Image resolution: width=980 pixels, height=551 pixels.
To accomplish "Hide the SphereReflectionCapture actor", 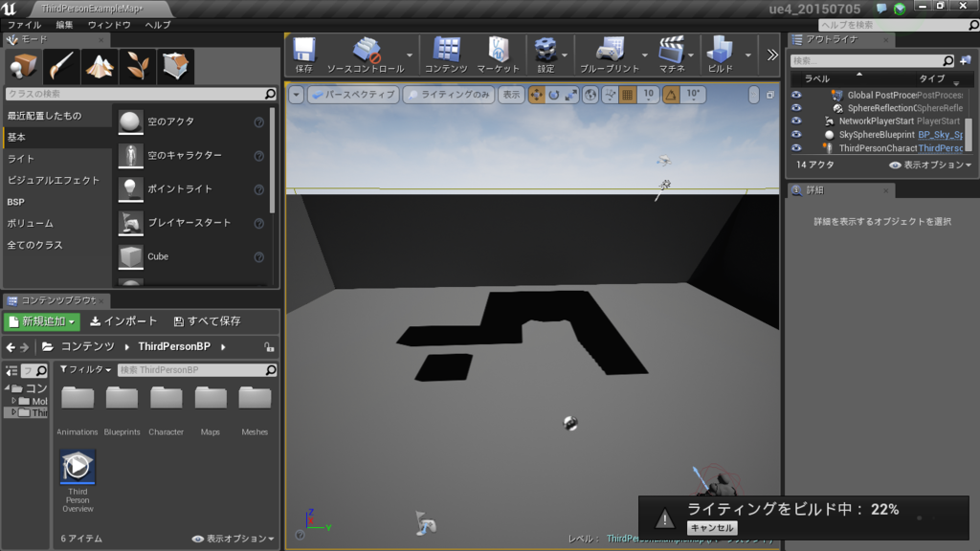I will click(796, 108).
